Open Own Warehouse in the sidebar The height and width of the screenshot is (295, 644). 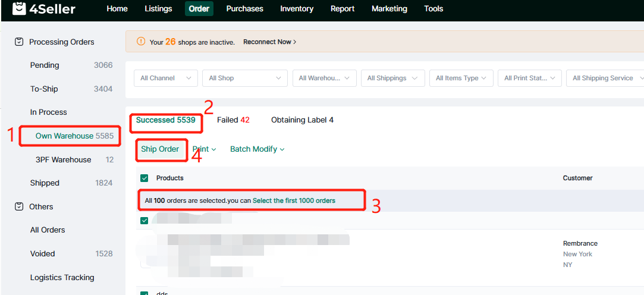[x=64, y=136]
